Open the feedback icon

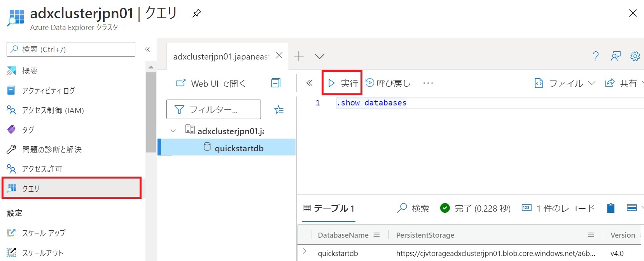point(616,56)
